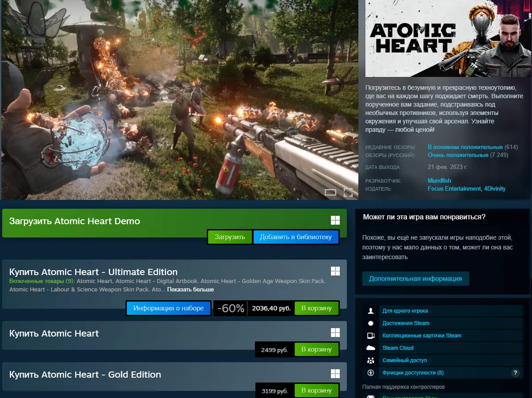
Task: Click release date 21 фев. 2023 г.
Action: click(x=448, y=167)
